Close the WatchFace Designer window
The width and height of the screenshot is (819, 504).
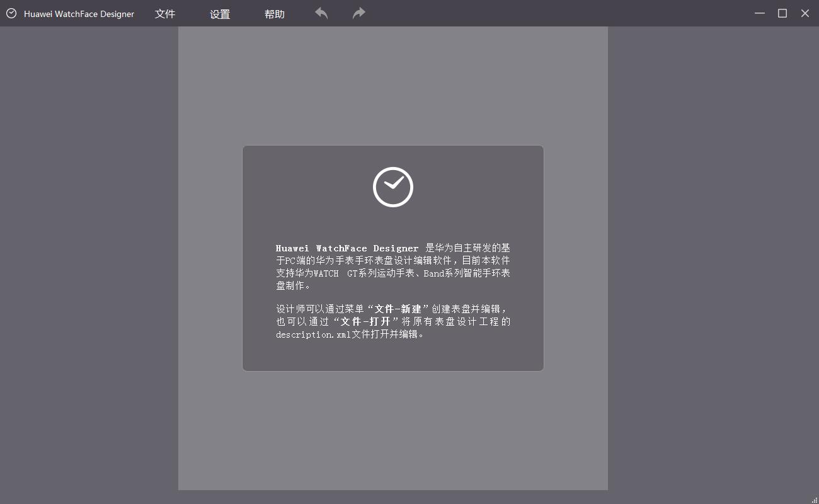[805, 13]
